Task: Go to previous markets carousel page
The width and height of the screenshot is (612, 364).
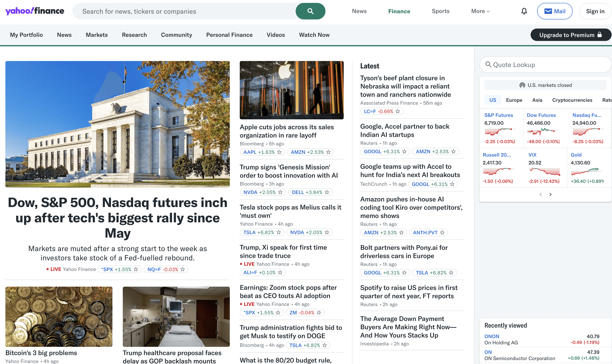Action: point(540,194)
